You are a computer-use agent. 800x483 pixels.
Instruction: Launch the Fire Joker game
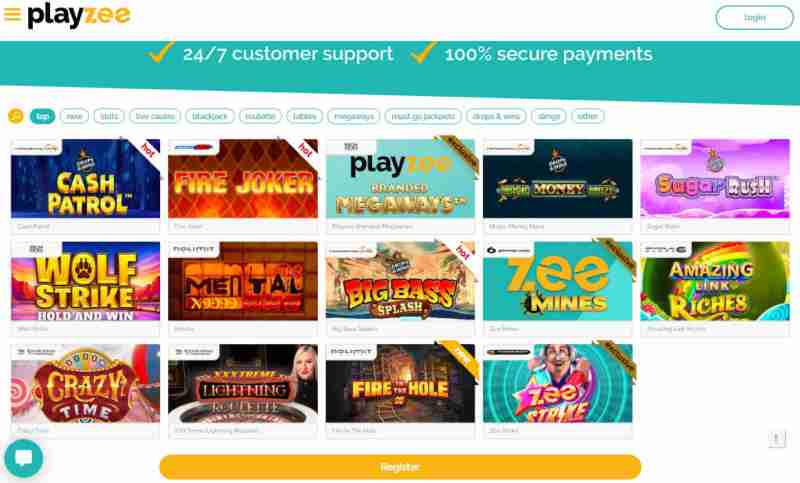243,179
